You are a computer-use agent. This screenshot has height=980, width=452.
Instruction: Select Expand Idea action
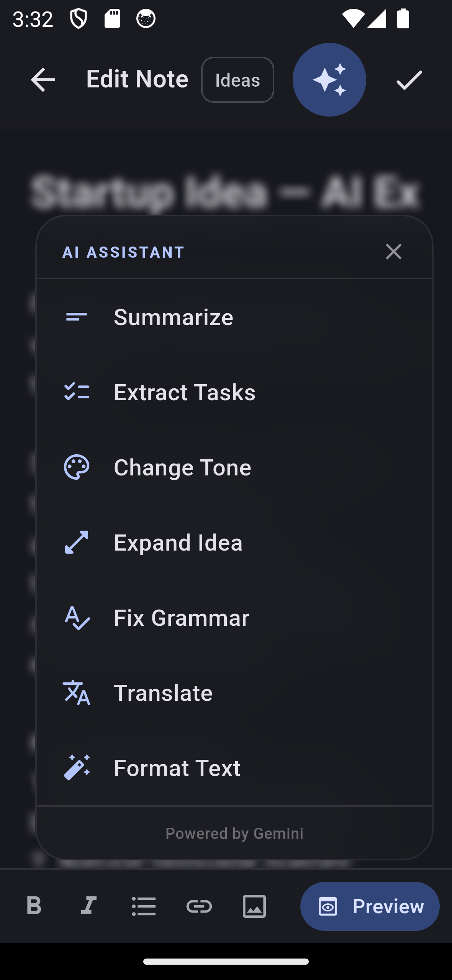[x=234, y=543]
